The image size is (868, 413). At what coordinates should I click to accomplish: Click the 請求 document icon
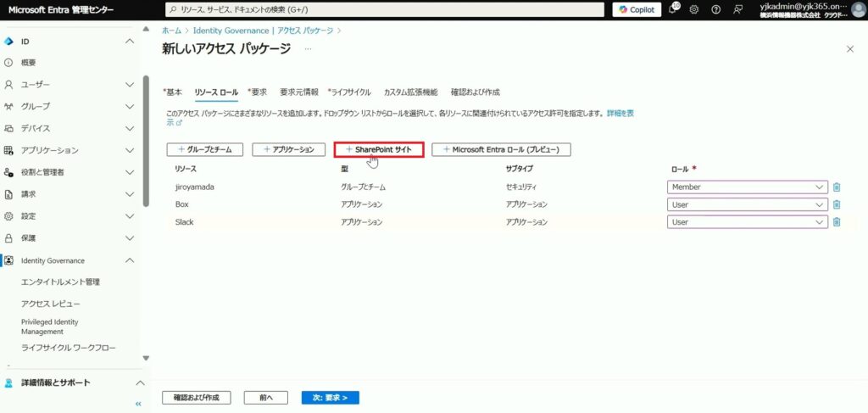(x=8, y=194)
